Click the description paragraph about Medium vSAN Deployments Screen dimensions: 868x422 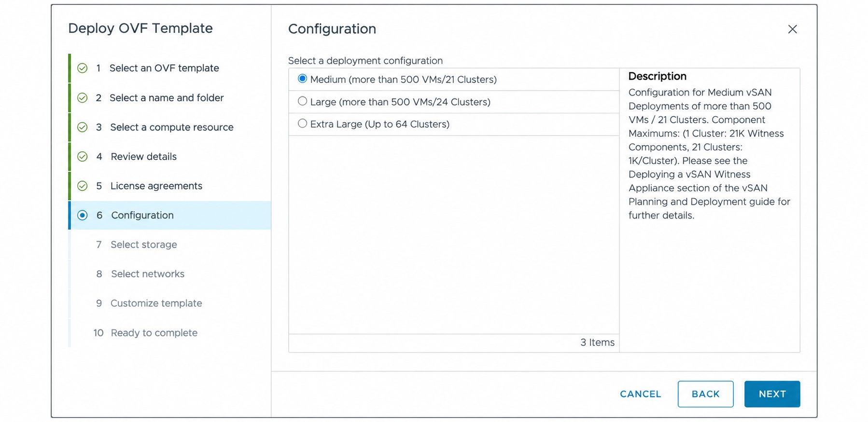point(709,154)
